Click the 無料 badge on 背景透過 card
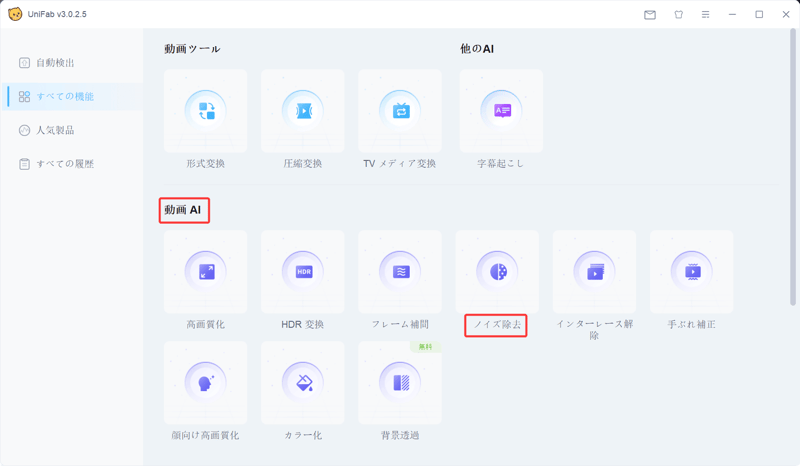This screenshot has width=800, height=466. click(x=426, y=347)
